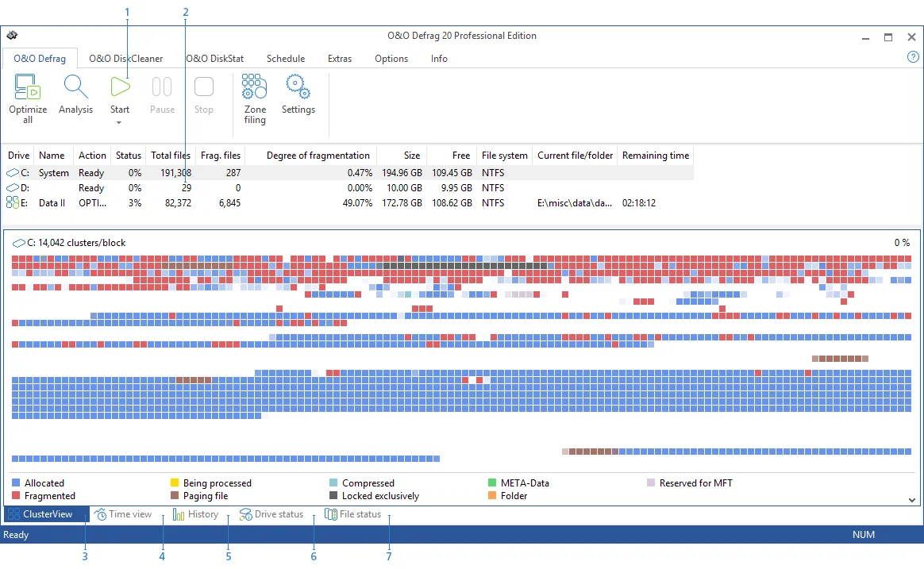Open the Extras menu
The height and width of the screenshot is (569, 924).
[x=340, y=58]
